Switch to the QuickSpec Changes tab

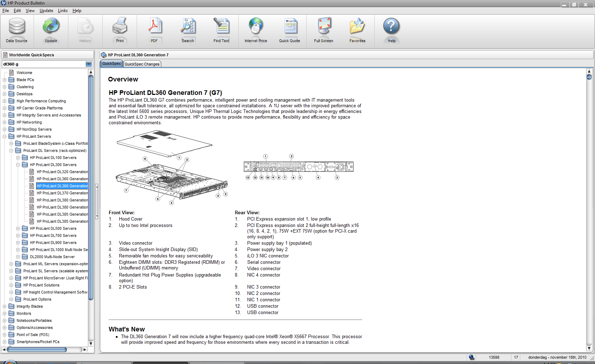pos(142,64)
